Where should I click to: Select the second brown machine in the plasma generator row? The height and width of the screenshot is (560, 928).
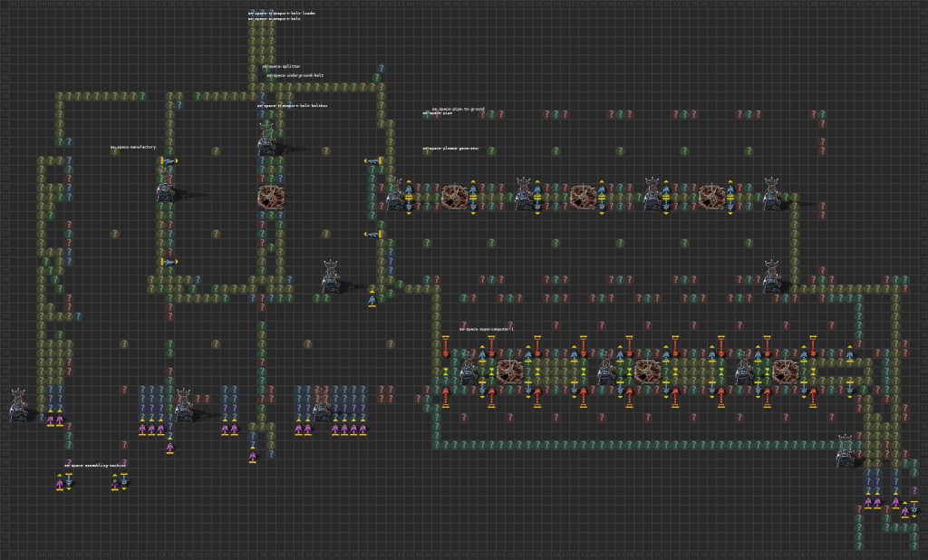pos(583,198)
